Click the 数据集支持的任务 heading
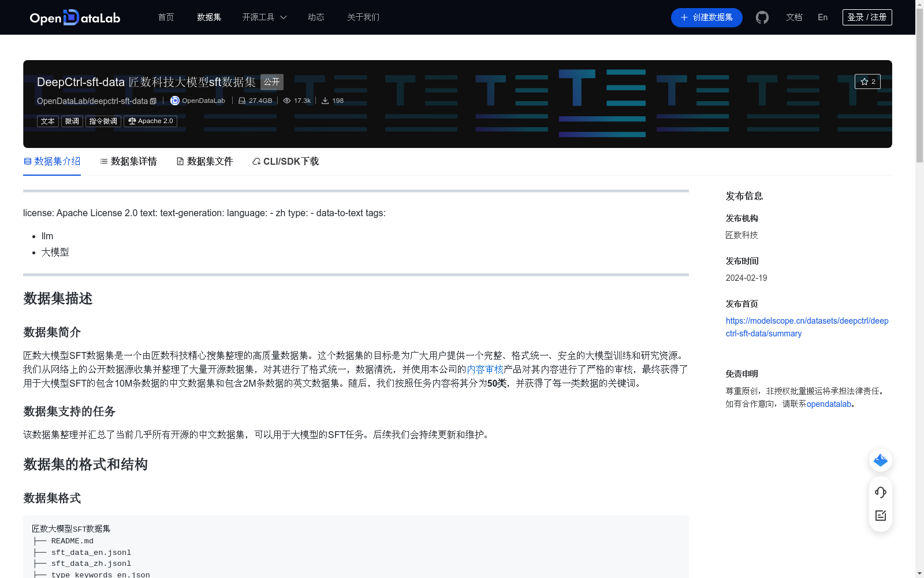Image resolution: width=924 pixels, height=578 pixels. point(69,412)
